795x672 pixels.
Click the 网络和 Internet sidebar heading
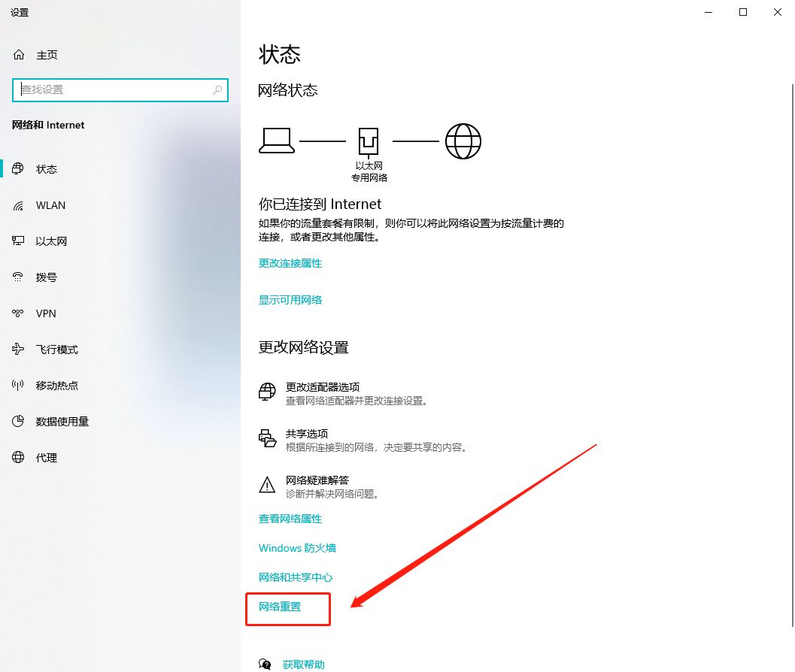click(x=48, y=126)
